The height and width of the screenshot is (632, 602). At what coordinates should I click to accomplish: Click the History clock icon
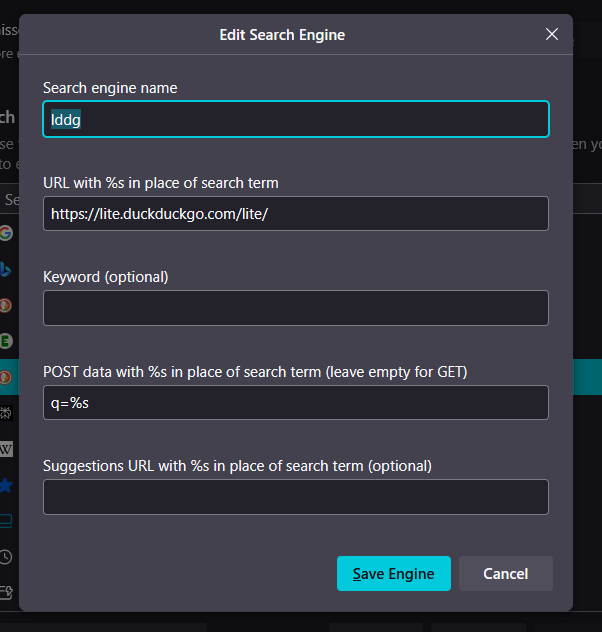[x=7, y=557]
